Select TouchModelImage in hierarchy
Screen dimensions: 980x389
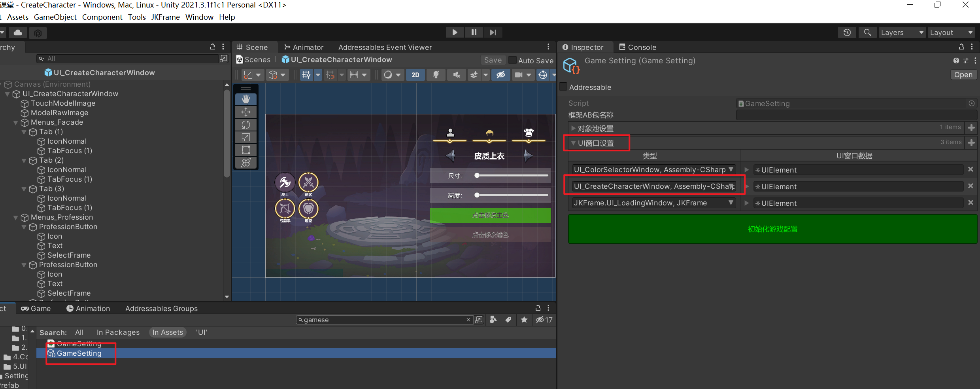[63, 103]
